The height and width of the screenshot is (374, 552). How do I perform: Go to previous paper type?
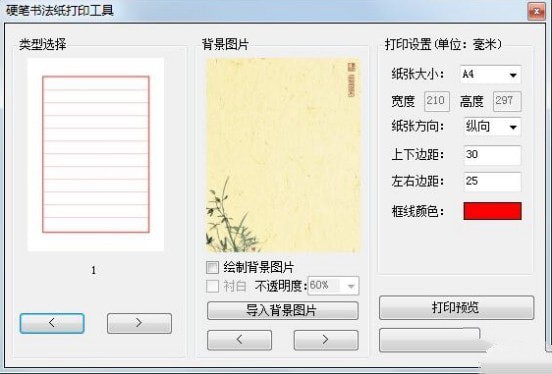pyautogui.click(x=52, y=323)
